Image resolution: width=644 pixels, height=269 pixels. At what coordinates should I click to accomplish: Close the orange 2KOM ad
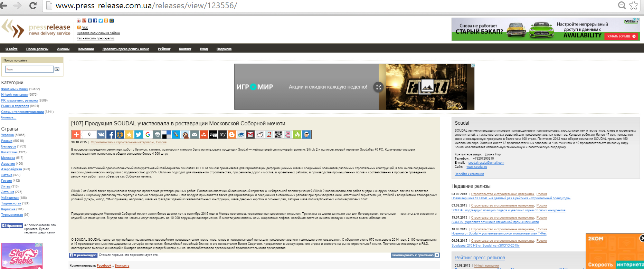click(x=642, y=238)
